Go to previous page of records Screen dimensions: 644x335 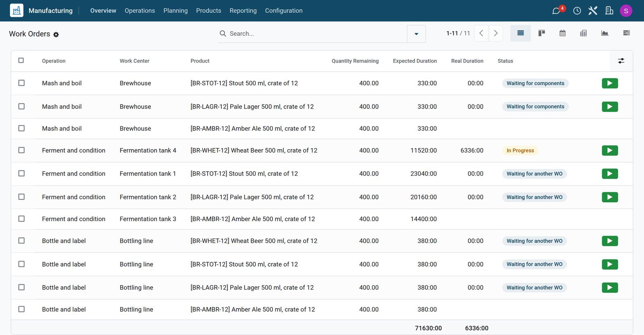click(481, 33)
